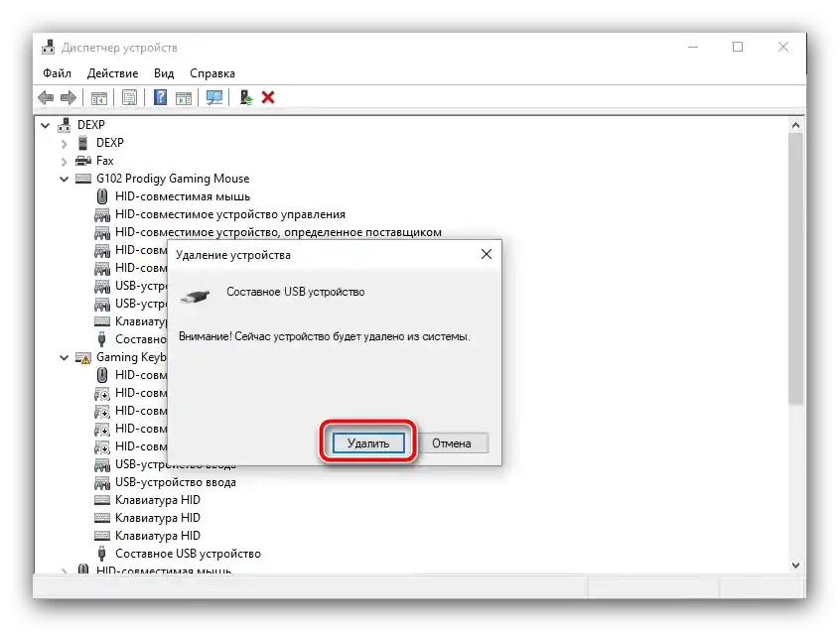840x632 pixels.
Task: Select HID-совместимое устройство управления
Action: (x=230, y=214)
